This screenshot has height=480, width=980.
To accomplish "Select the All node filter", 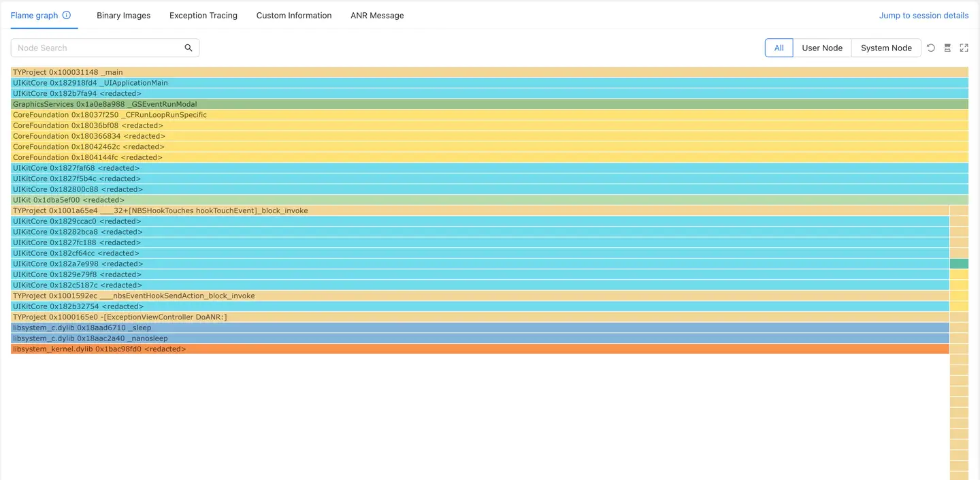I will (779, 48).
